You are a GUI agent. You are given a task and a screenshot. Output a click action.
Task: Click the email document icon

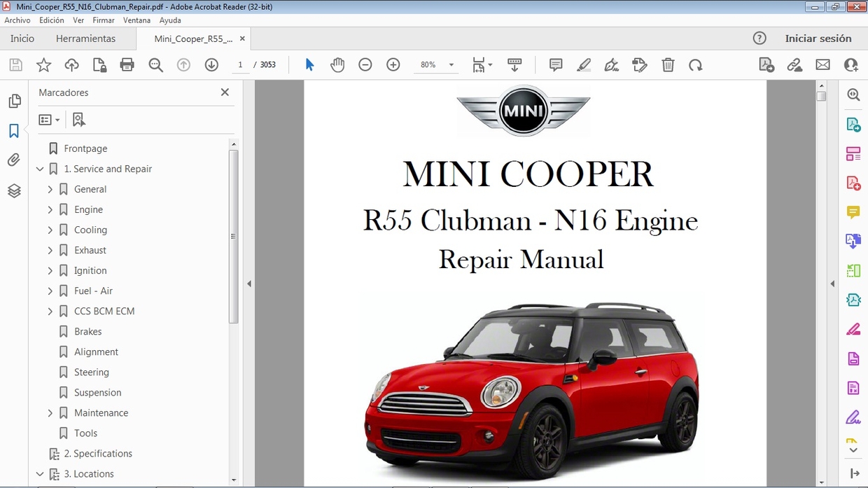pos(822,64)
